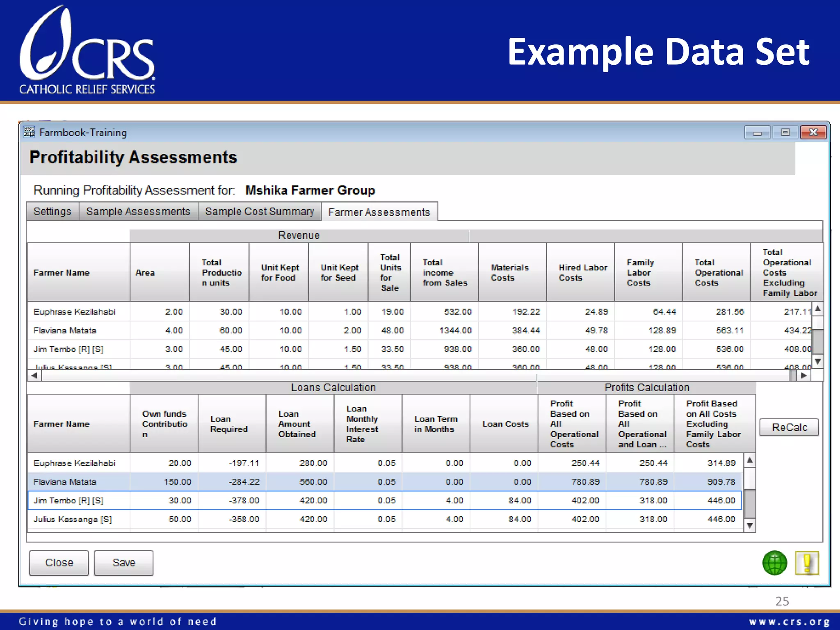
Task: Click the Hired Labor Costs column header
Action: tap(581, 272)
